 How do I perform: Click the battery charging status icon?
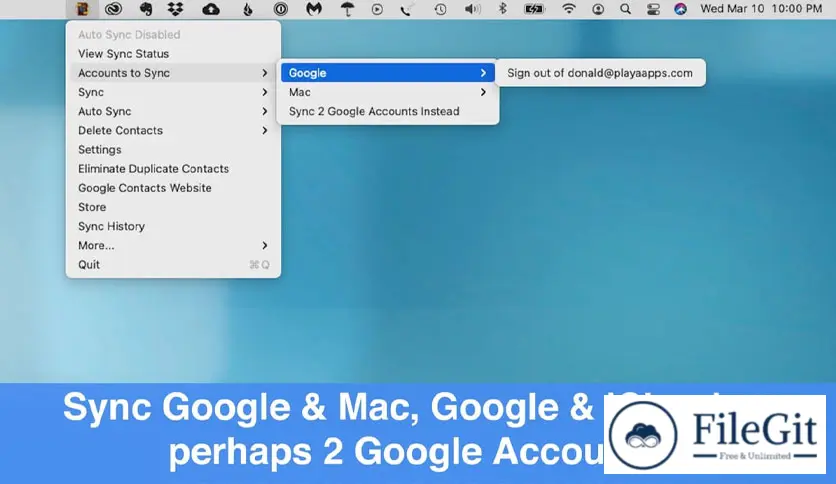534,9
